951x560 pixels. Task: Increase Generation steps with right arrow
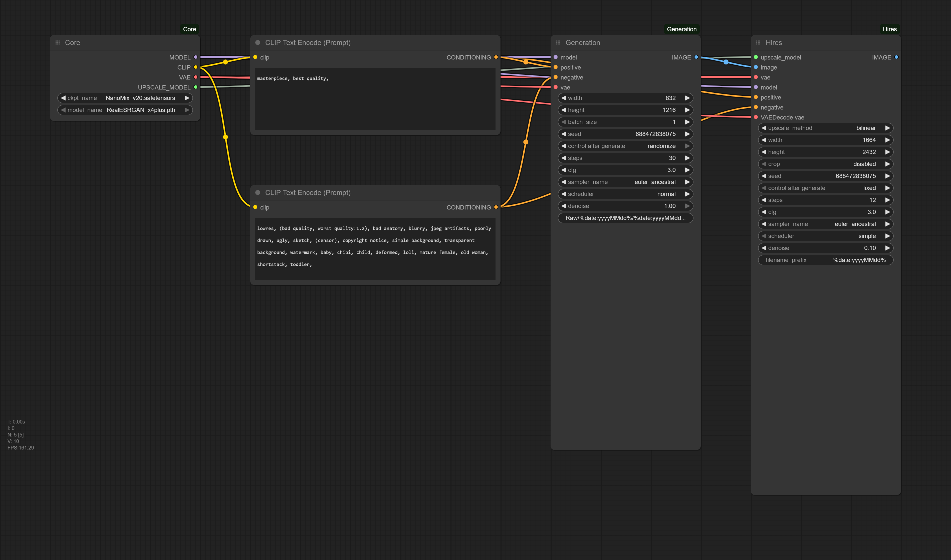[687, 158]
